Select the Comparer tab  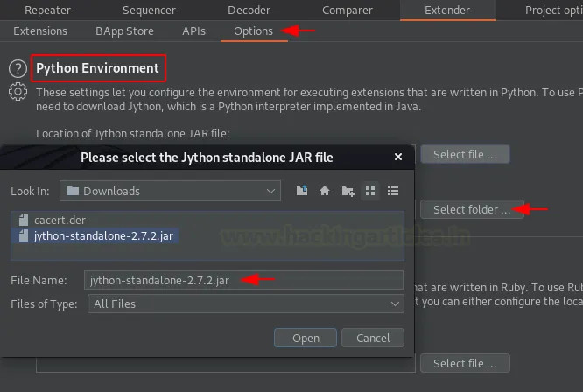[347, 10]
